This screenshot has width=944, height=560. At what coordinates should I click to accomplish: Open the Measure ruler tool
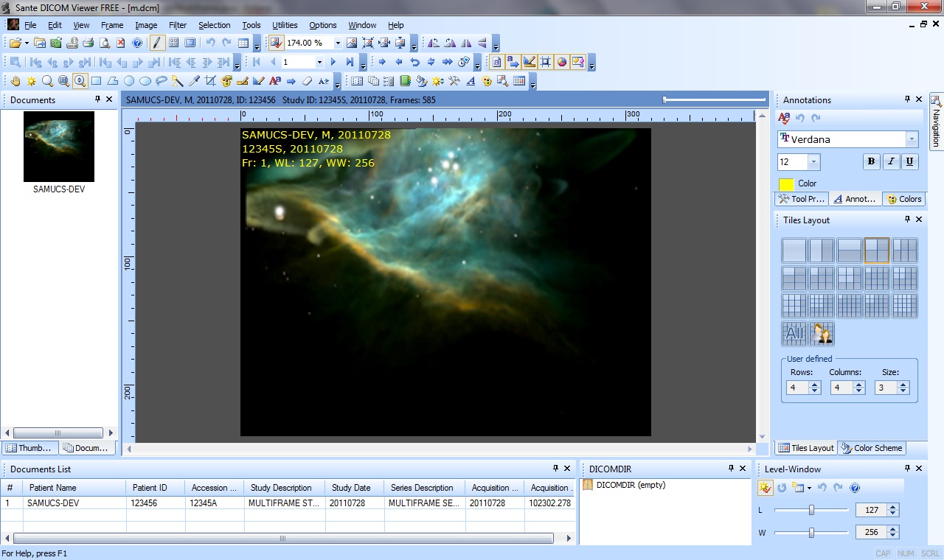(x=242, y=81)
